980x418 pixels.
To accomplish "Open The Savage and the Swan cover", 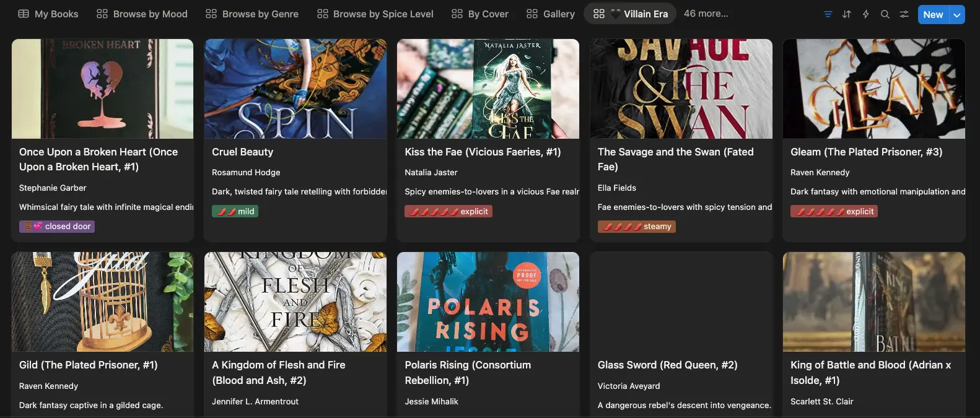I will click(x=681, y=89).
